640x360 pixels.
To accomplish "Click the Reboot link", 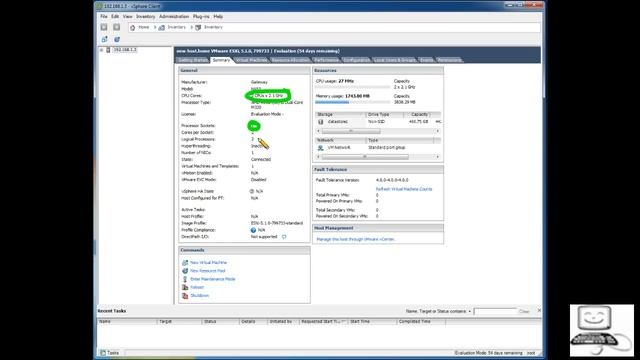I will [x=197, y=287].
